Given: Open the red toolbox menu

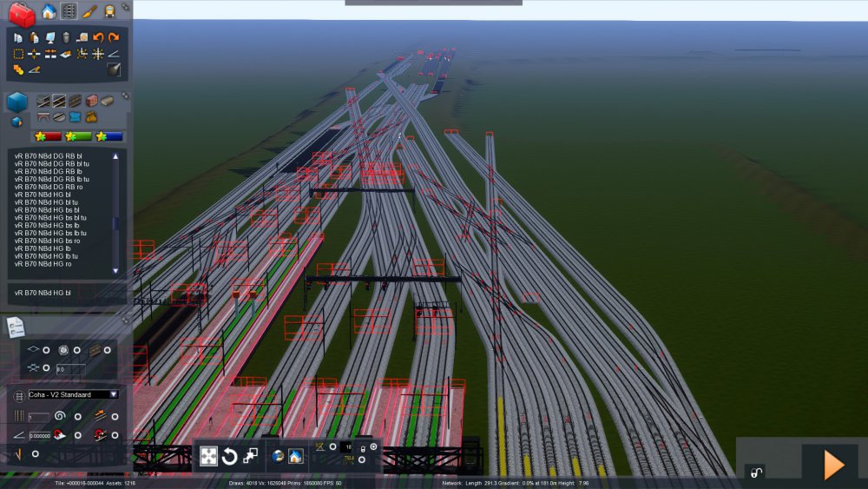Looking at the screenshot, I should (x=22, y=14).
